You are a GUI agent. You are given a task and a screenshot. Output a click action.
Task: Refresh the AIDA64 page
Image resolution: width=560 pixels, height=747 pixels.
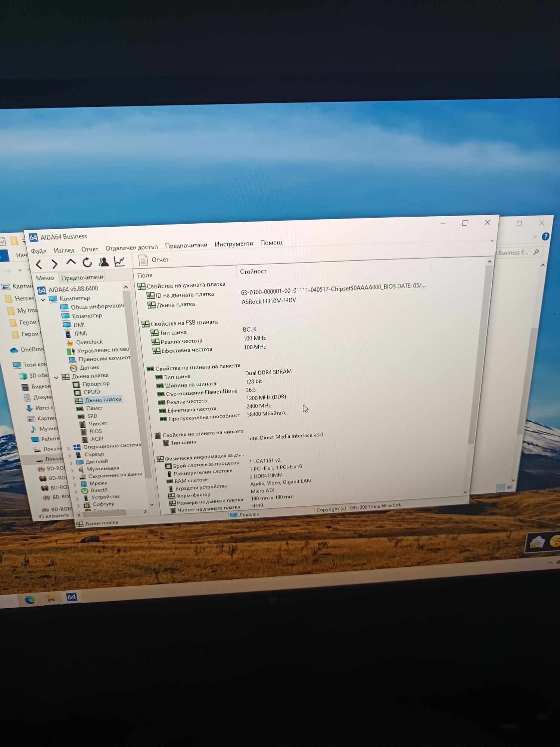[87, 263]
